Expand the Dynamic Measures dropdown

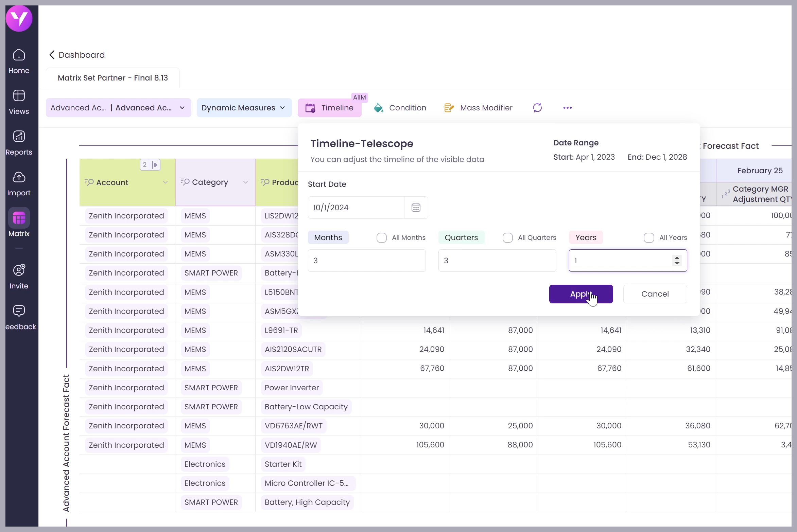point(244,108)
